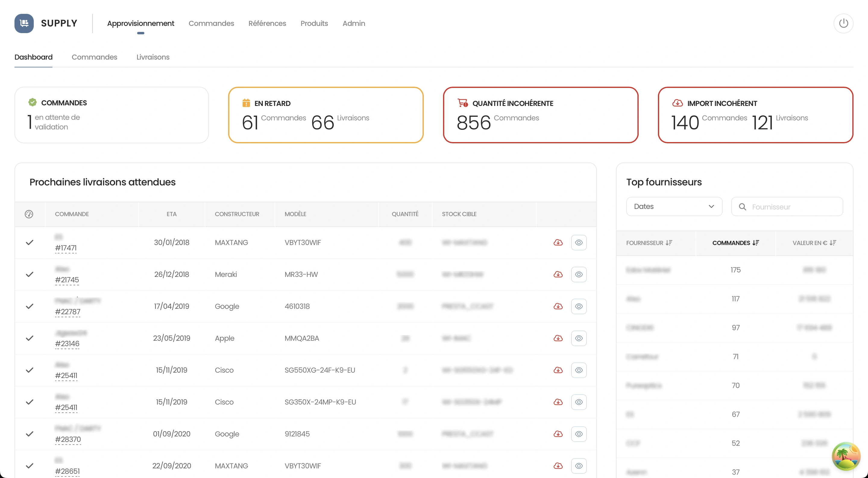The image size is (868, 478).
Task: Toggle eye view button for order #21745
Action: [x=579, y=274]
